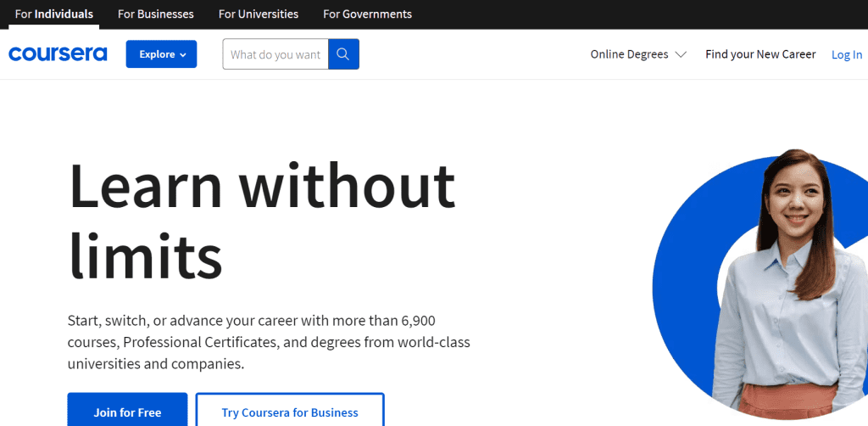Select the Online Degrees menu label
The image size is (868, 426).
(x=629, y=54)
